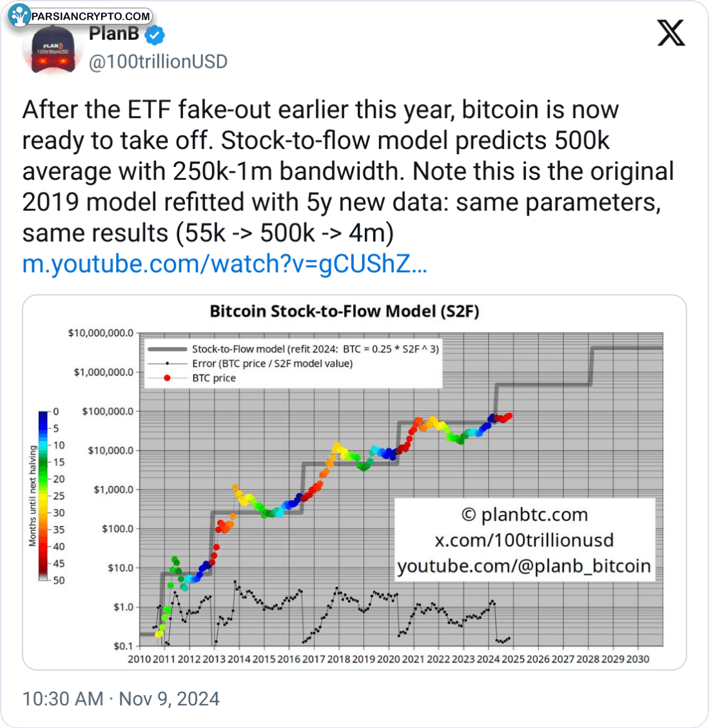Click the black Error legend line marker
Viewport: 709px width, 728px height.
[x=167, y=364]
